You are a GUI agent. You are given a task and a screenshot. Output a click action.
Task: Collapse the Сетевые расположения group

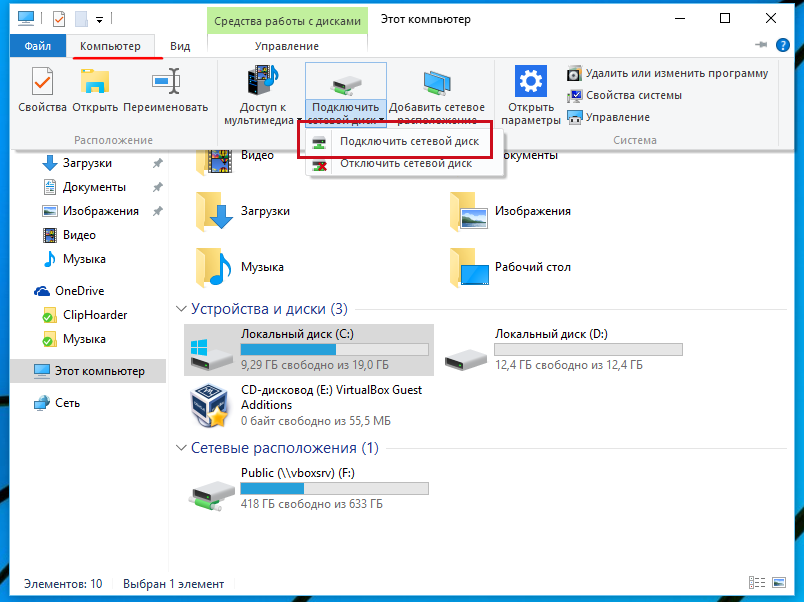click(x=181, y=448)
